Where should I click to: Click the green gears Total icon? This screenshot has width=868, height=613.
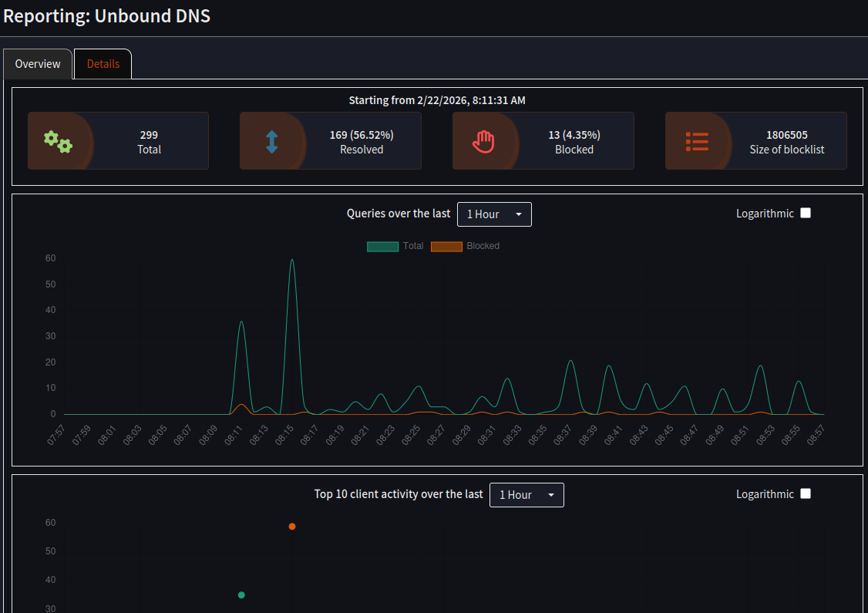(x=58, y=142)
